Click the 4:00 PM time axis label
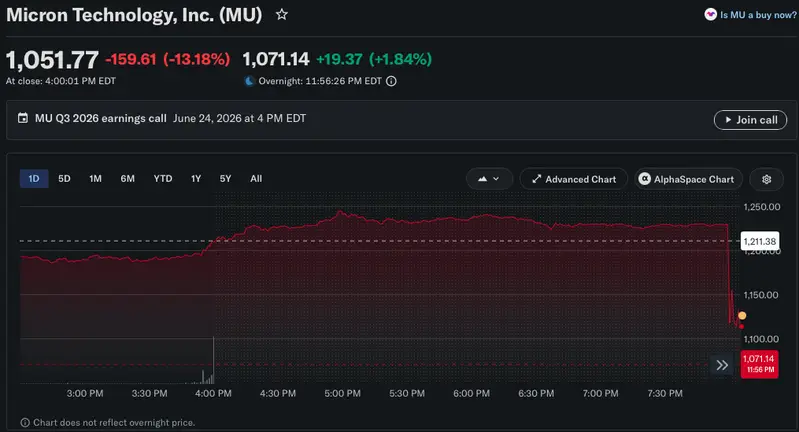 [213, 393]
